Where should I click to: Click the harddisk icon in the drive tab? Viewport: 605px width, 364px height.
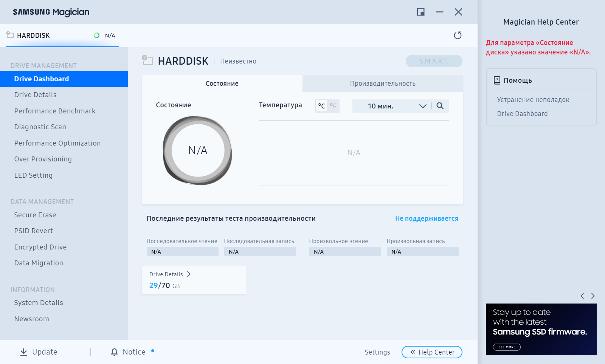point(10,35)
